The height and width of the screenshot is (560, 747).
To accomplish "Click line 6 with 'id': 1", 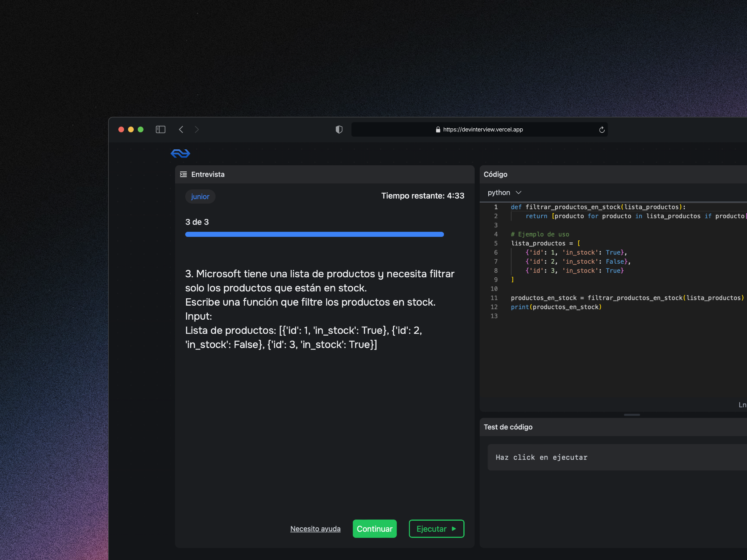I will coord(576,252).
